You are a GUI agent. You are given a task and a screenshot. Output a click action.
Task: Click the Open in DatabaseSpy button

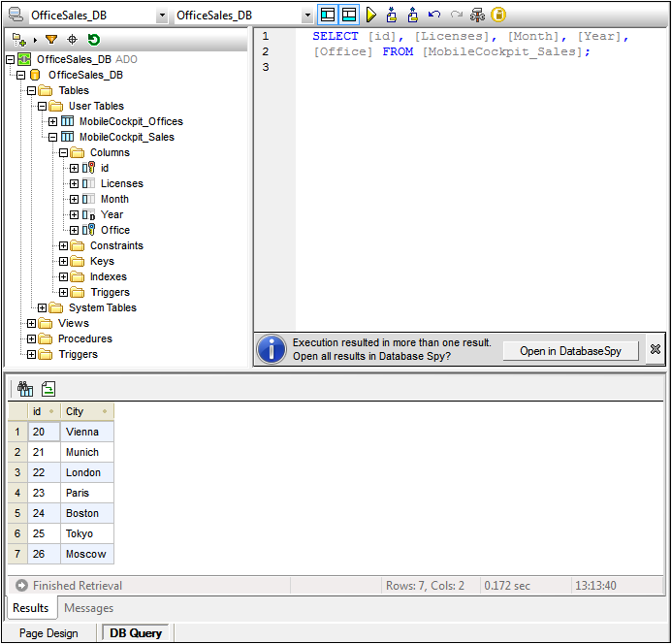tap(570, 351)
